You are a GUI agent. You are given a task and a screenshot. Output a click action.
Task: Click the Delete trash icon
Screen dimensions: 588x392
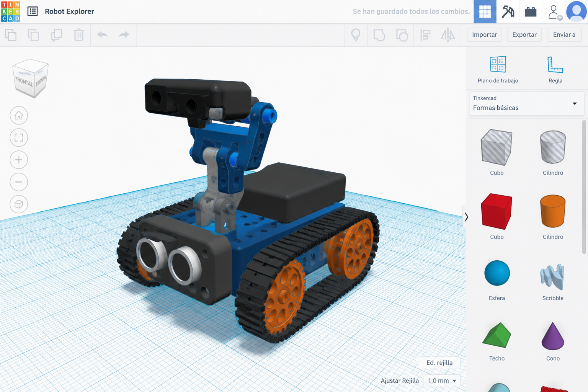79,35
